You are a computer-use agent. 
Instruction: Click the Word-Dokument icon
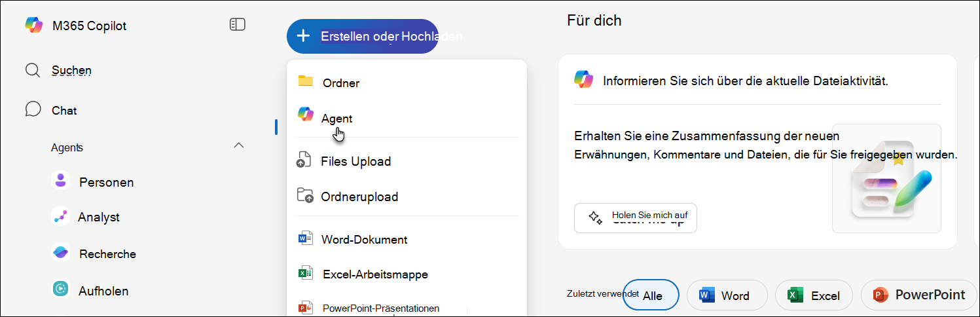coord(305,238)
